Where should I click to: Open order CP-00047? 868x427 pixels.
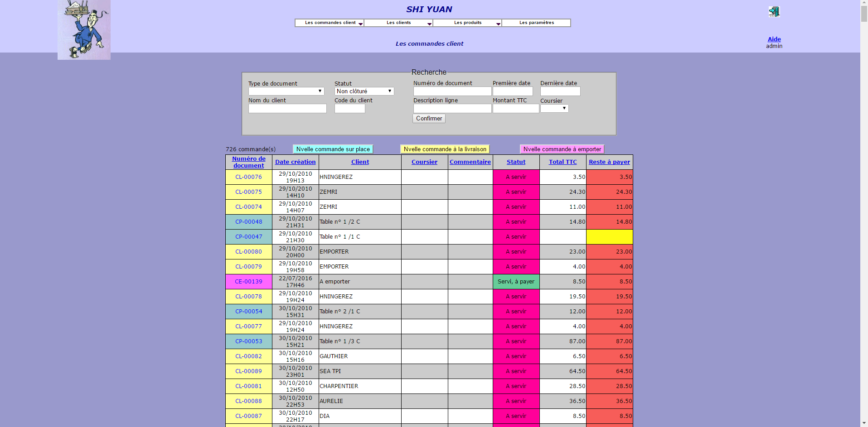click(248, 237)
